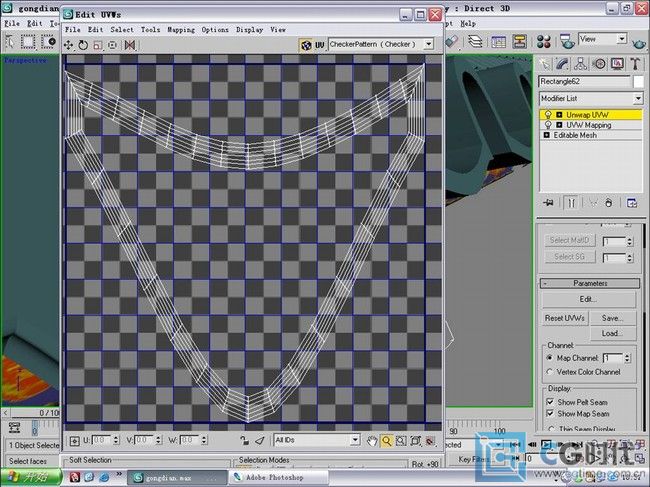Click the Pin Stack icon below modifier stack

(549, 203)
